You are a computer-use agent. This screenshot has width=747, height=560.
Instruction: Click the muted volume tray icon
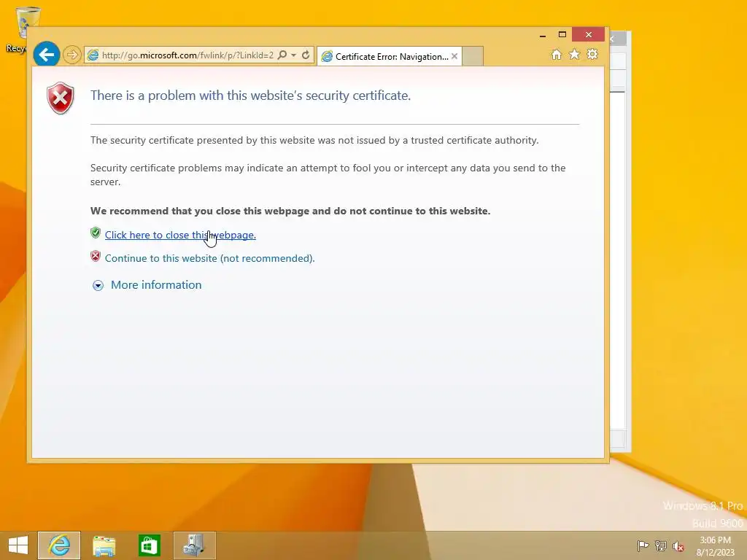point(678,546)
